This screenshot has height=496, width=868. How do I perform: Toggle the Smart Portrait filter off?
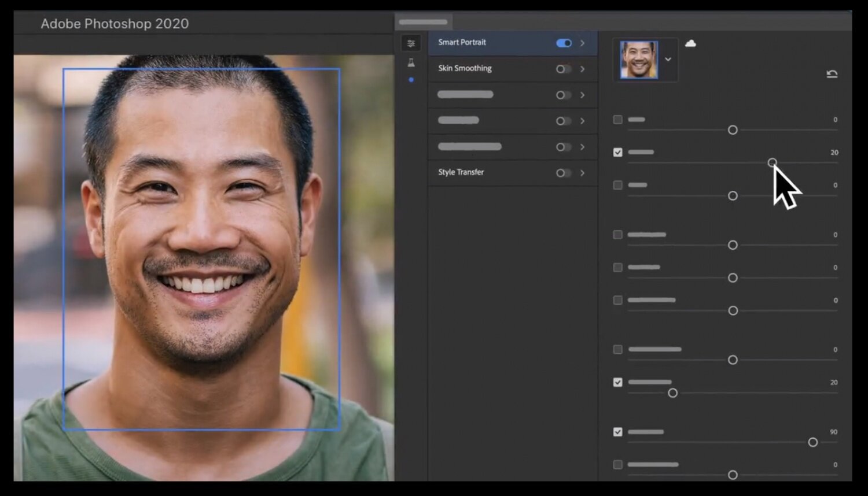coord(564,43)
